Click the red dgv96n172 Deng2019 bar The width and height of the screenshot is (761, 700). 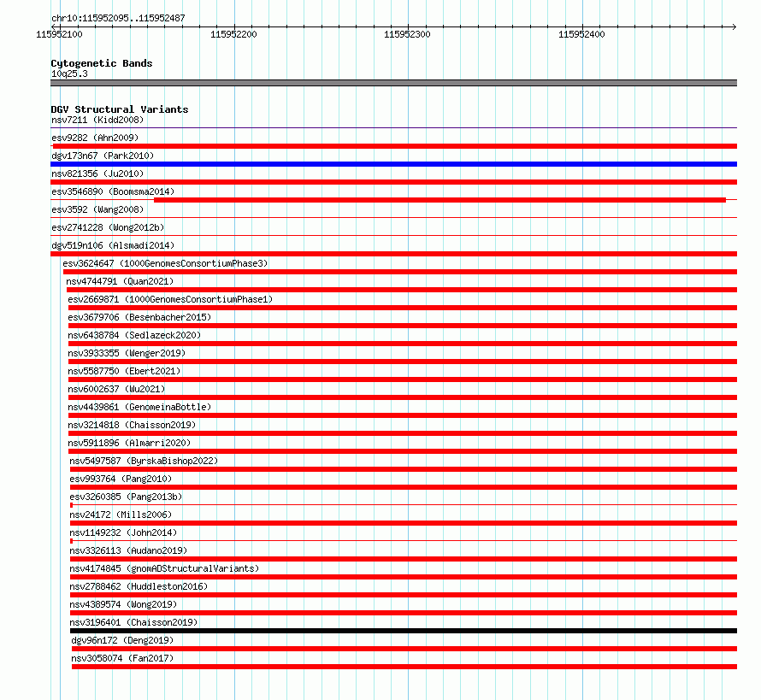tap(404, 649)
